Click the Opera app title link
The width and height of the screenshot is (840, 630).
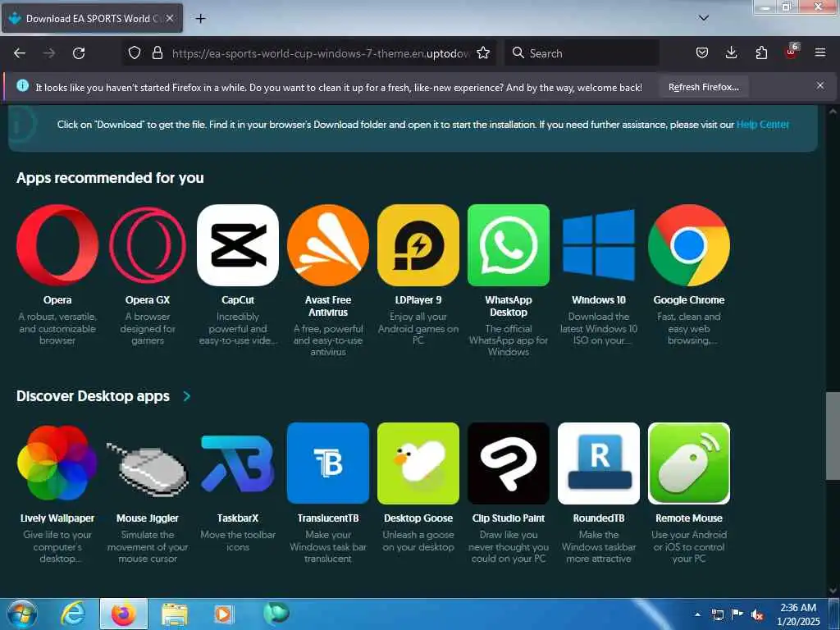pos(57,300)
